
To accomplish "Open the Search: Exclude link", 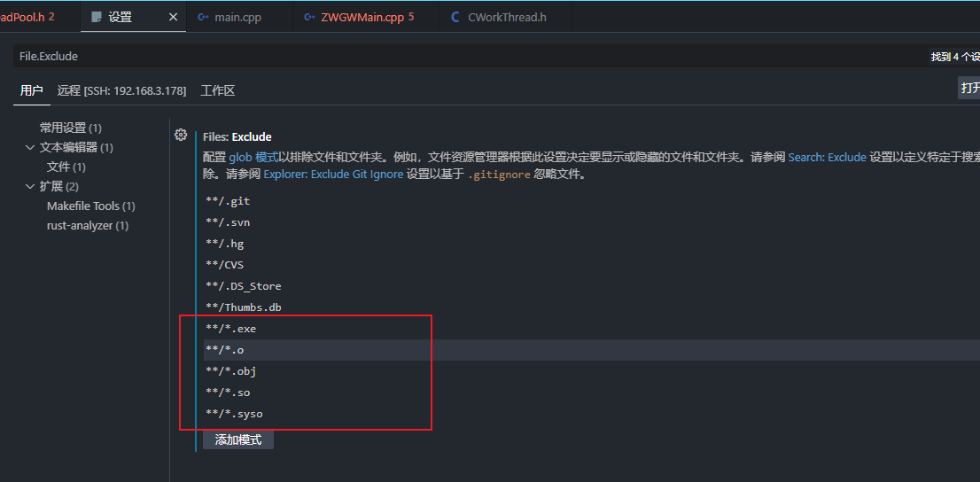I will coord(828,158).
